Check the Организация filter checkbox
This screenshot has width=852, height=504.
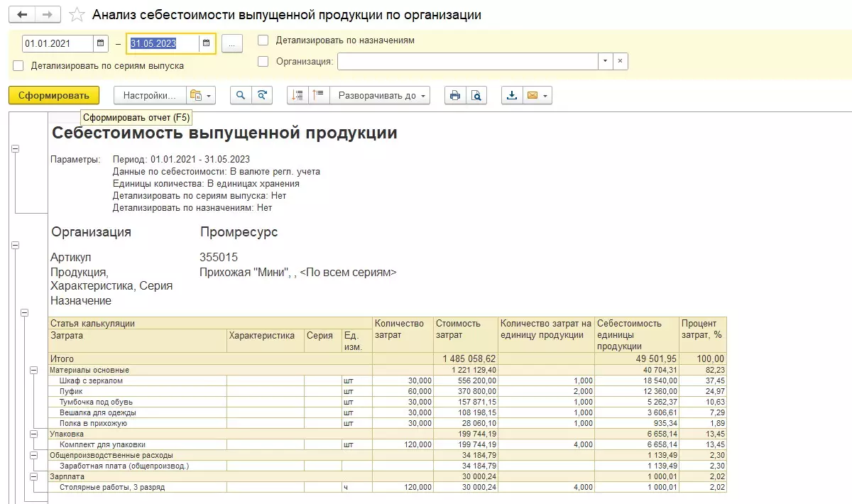[x=263, y=62]
